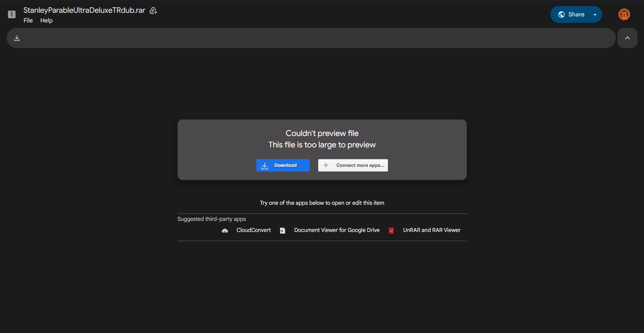This screenshot has height=333, width=644.
Task: Open the File menu
Action: [28, 20]
